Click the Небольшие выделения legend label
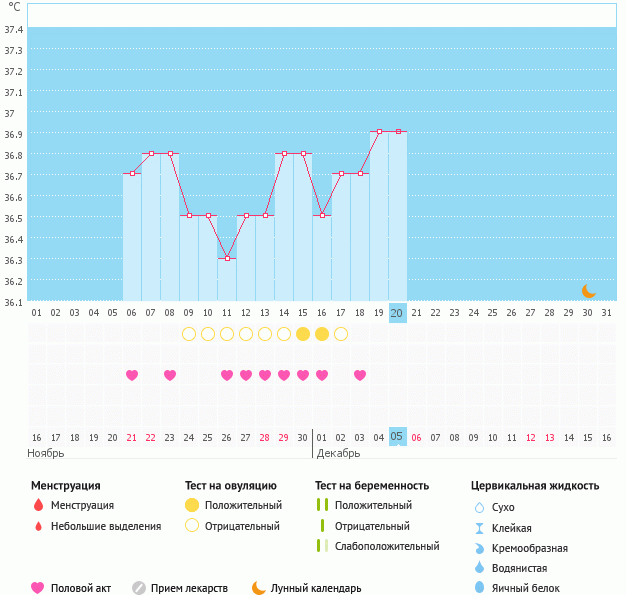Image resolution: width=626 pixels, height=595 pixels. coord(107,526)
